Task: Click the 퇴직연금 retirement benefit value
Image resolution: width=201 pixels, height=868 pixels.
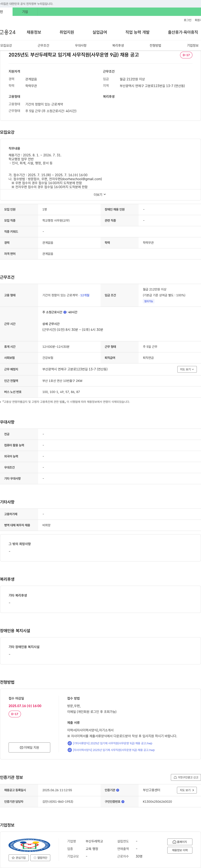Action: tap(148, 358)
